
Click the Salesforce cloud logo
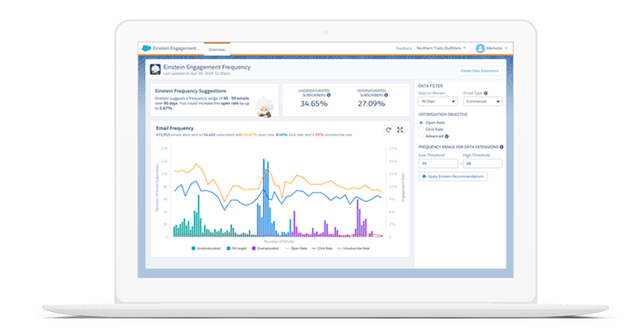[x=147, y=48]
